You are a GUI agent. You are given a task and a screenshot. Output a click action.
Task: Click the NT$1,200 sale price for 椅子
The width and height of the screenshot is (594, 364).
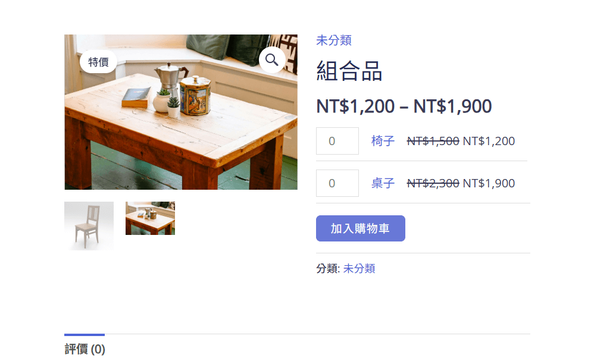tap(489, 141)
